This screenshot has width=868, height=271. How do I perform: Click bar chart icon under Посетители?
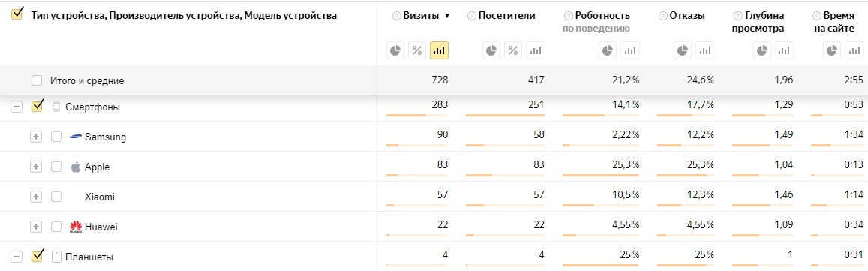536,50
